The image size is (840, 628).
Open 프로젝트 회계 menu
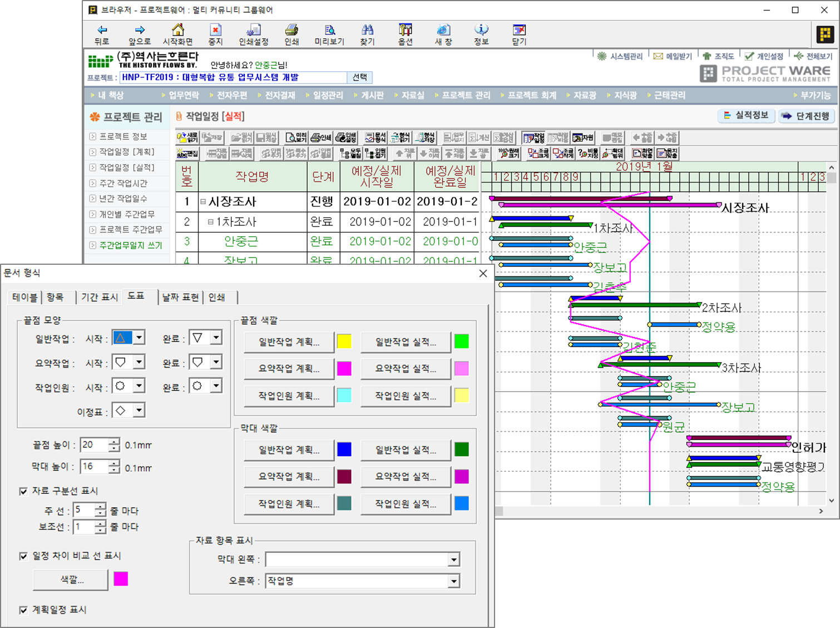[532, 95]
